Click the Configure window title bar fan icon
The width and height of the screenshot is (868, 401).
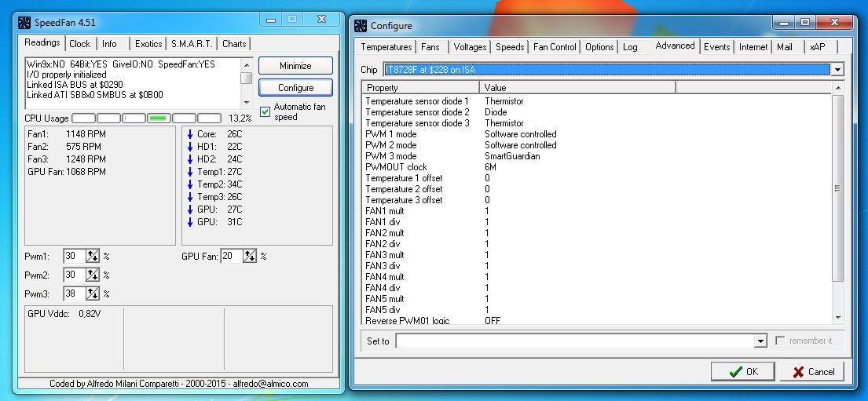point(361,25)
